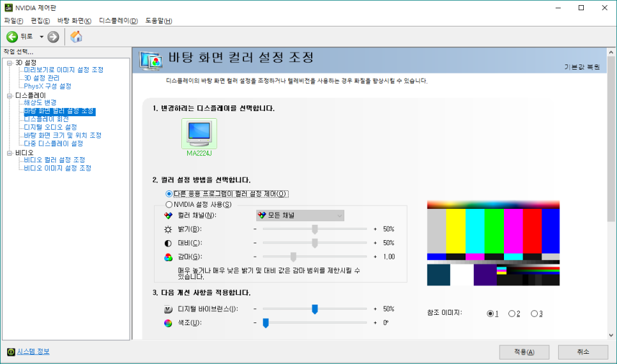Image resolution: width=617 pixels, height=364 pixels.
Task: Click the color bars reference image
Action: (493, 243)
